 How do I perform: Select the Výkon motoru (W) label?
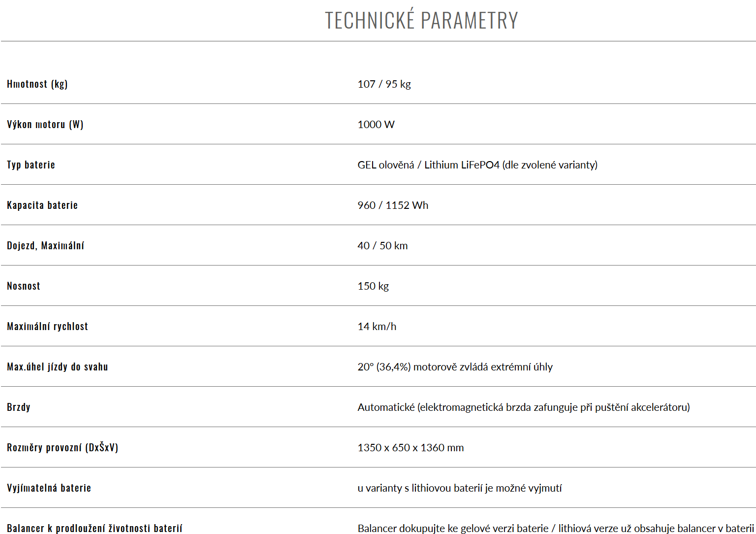click(x=45, y=124)
